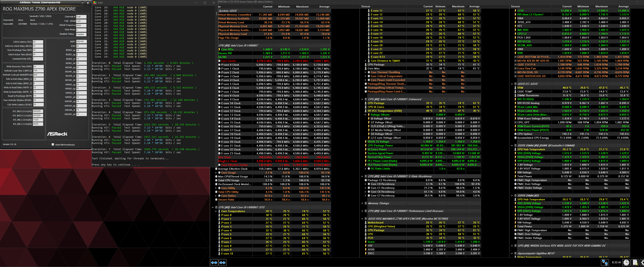Screen dimensions: 644x267
Task: Click circle icon beside Uncore Ratio row
Action: tap(216, 200)
